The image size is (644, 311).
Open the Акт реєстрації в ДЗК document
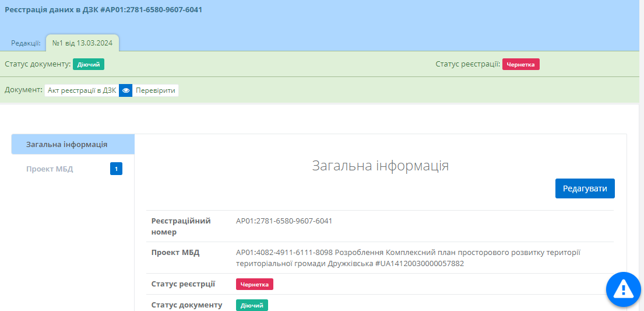[82, 90]
